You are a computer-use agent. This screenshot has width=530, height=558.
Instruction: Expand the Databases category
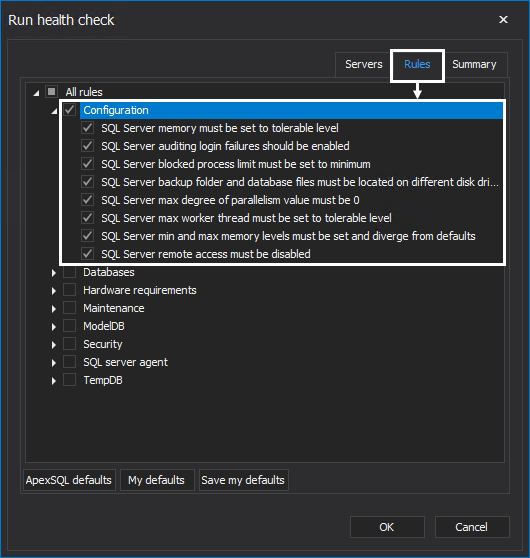pyautogui.click(x=53, y=273)
